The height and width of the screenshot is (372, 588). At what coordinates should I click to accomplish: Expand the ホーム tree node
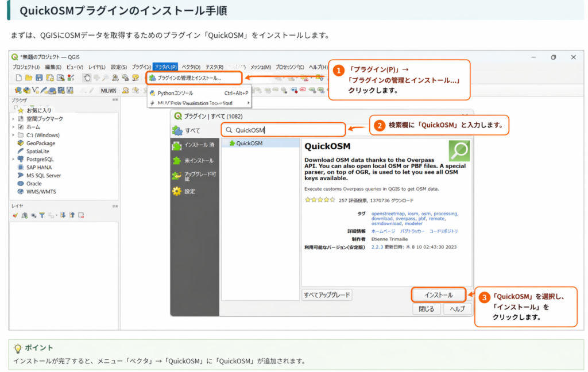(13, 127)
